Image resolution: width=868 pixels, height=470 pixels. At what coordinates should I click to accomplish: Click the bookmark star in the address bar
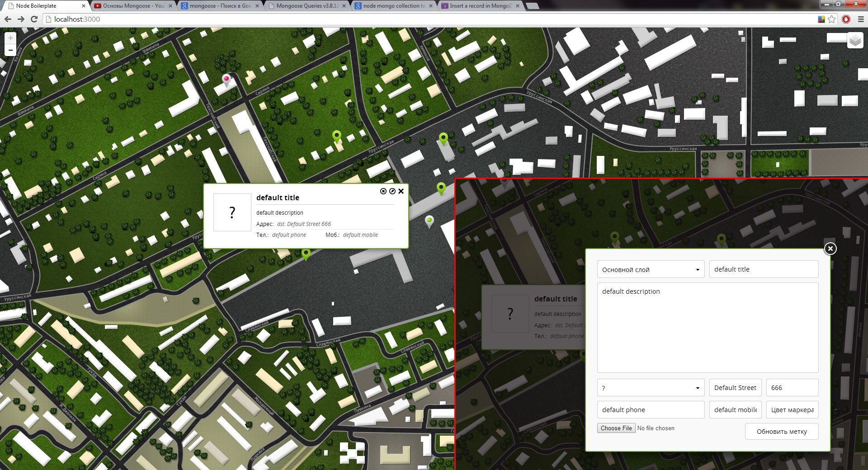[x=832, y=19]
